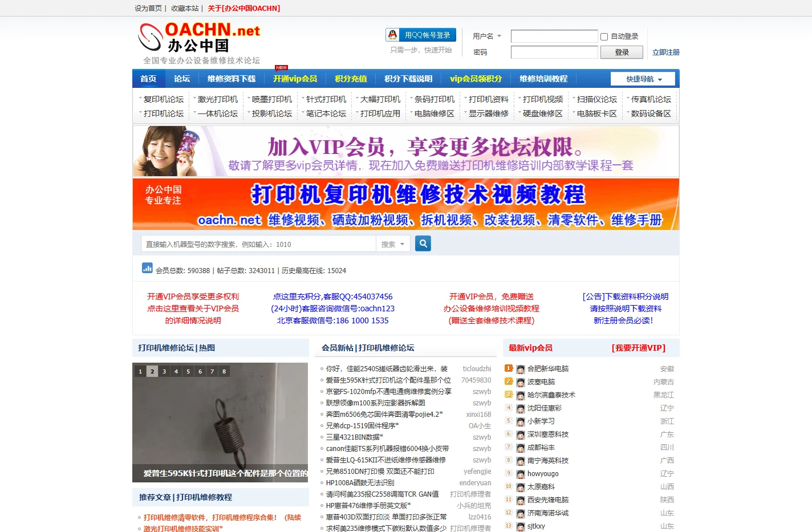Click the member statistics chart icon
This screenshot has width=812, height=532.
[147, 267]
